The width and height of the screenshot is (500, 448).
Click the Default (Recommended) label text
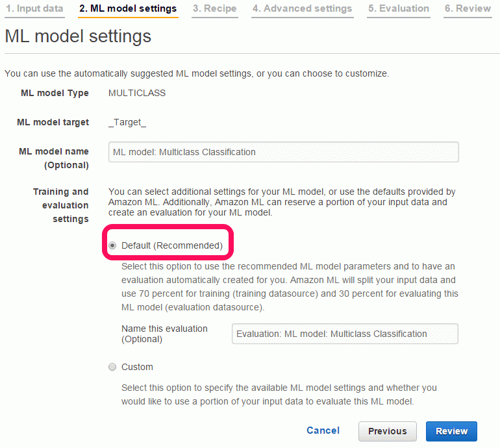pos(172,245)
